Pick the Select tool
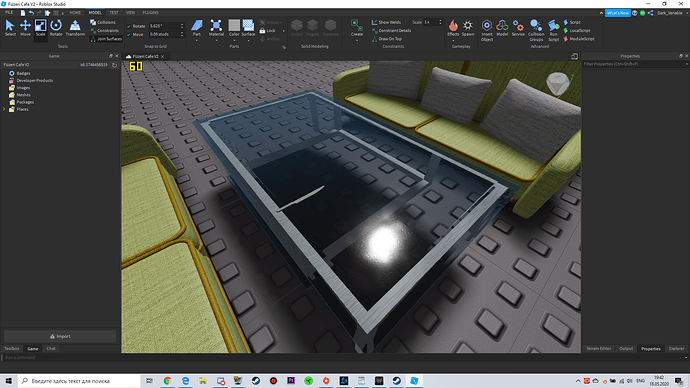 point(10,28)
